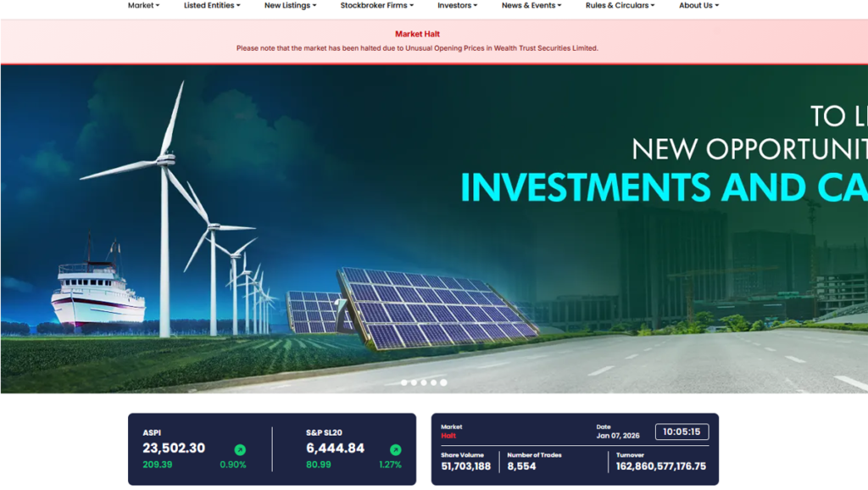Open the Investors menu
The height and width of the screenshot is (490, 868).
point(457,6)
